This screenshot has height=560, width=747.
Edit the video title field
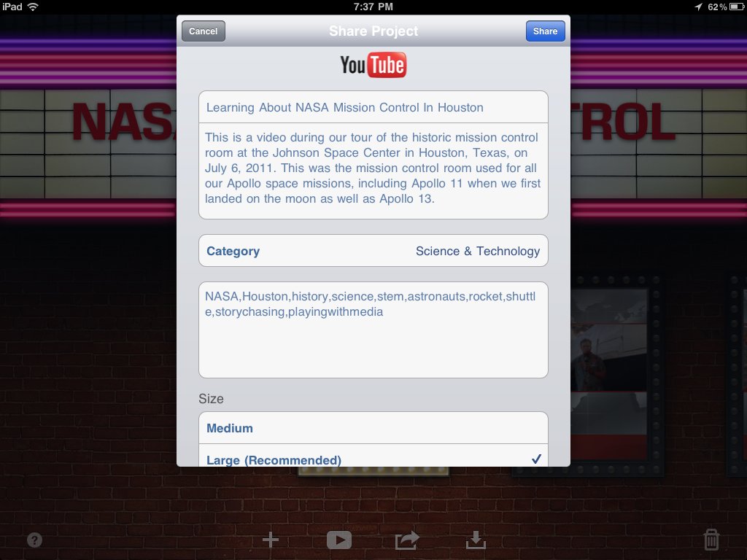[373, 107]
